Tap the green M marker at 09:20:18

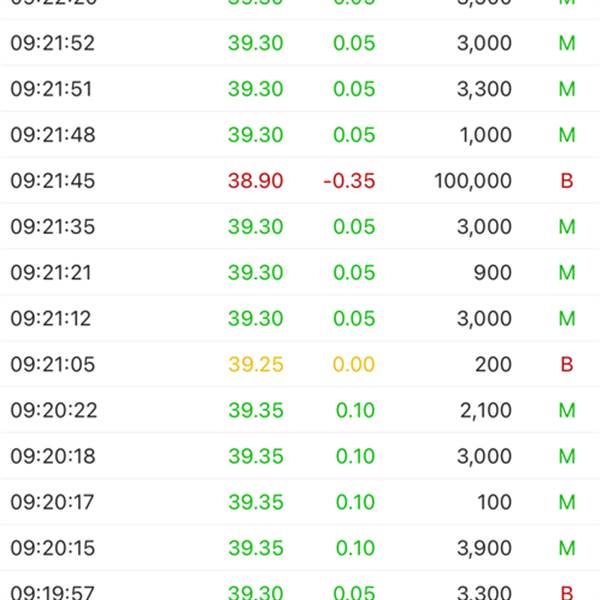pyautogui.click(x=567, y=456)
